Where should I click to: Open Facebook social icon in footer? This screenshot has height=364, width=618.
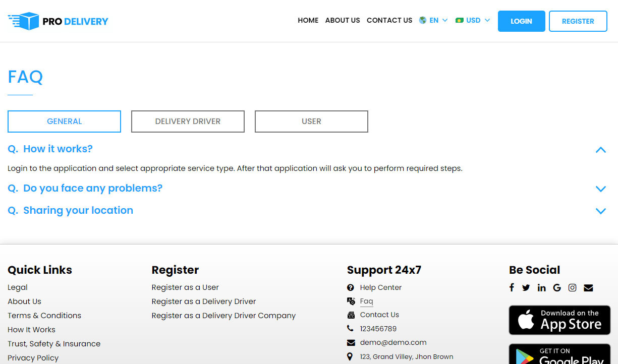point(512,287)
